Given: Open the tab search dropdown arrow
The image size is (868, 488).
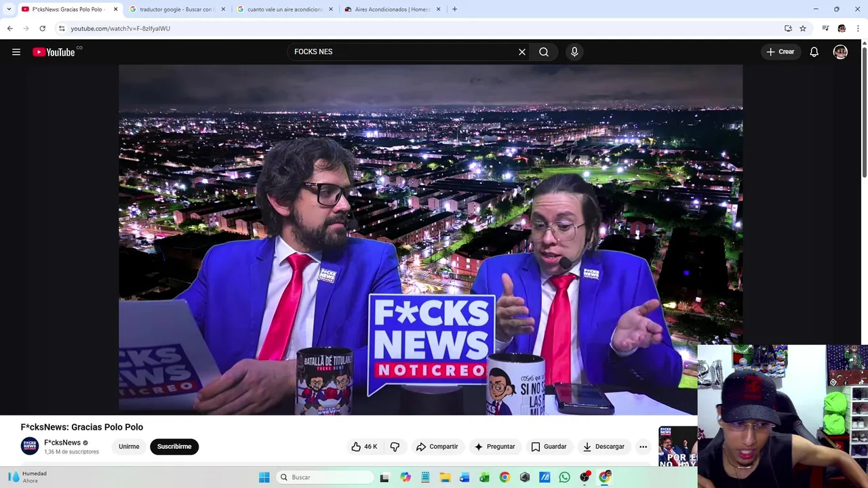Looking at the screenshot, I should (x=9, y=9).
